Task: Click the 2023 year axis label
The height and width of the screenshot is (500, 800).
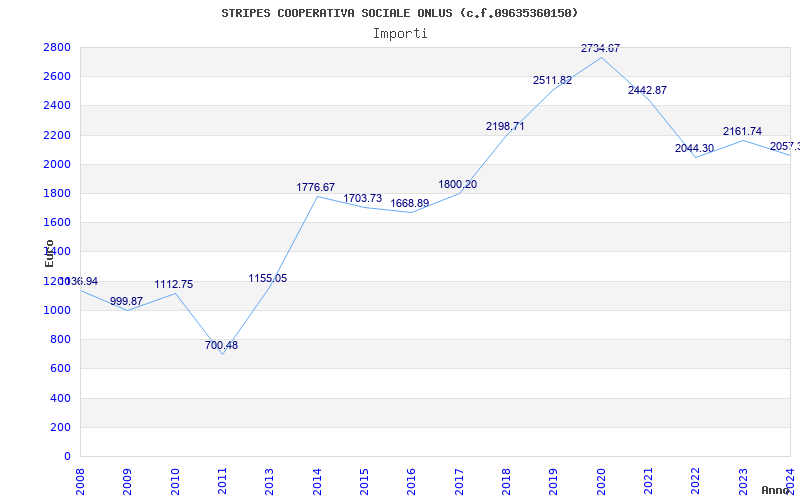Action: click(743, 482)
